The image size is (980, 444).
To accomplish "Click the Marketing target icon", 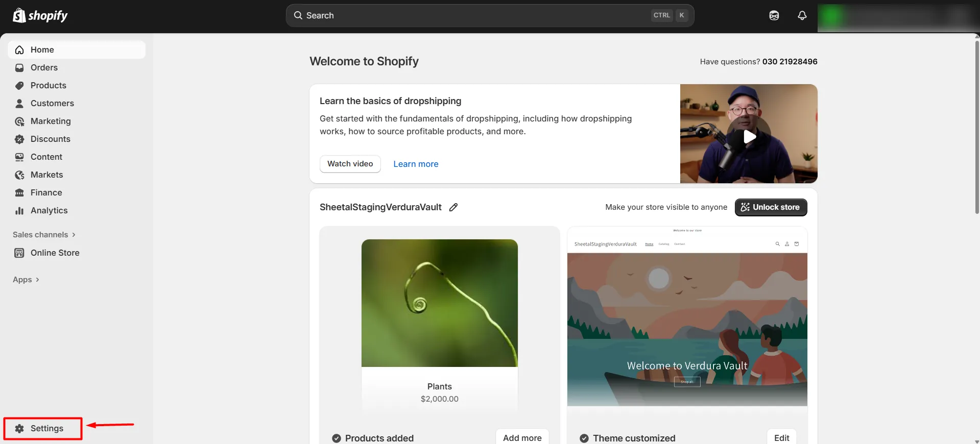I will (19, 121).
